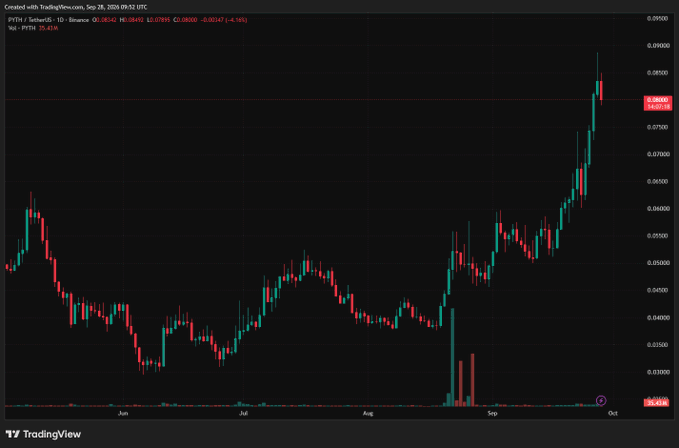Click the 0.06000 price axis label
Screen dimensions: 679x448
point(658,209)
